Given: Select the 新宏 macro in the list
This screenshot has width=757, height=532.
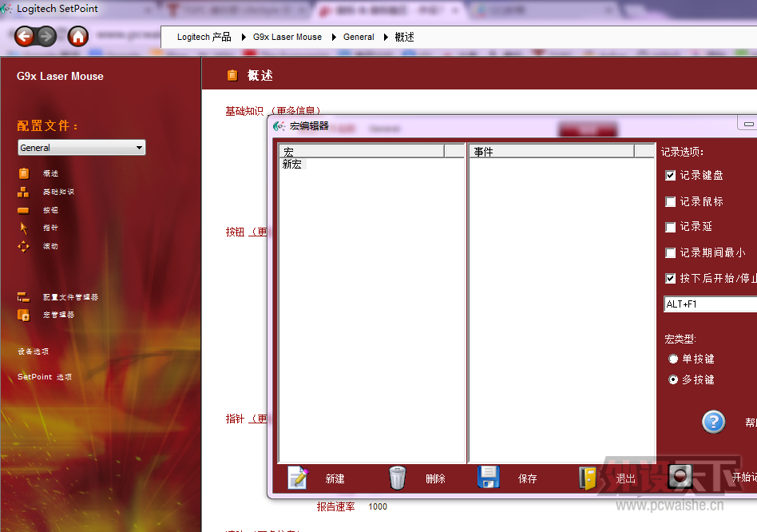Looking at the screenshot, I should (292, 164).
